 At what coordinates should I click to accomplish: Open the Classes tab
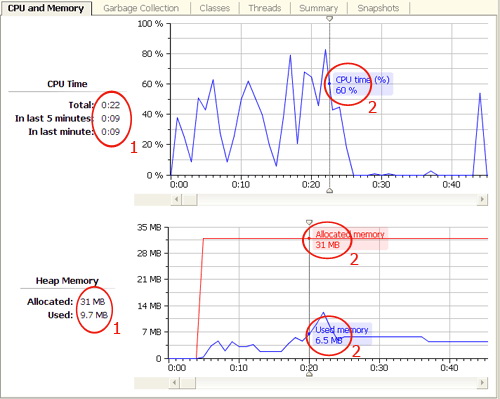click(x=215, y=8)
